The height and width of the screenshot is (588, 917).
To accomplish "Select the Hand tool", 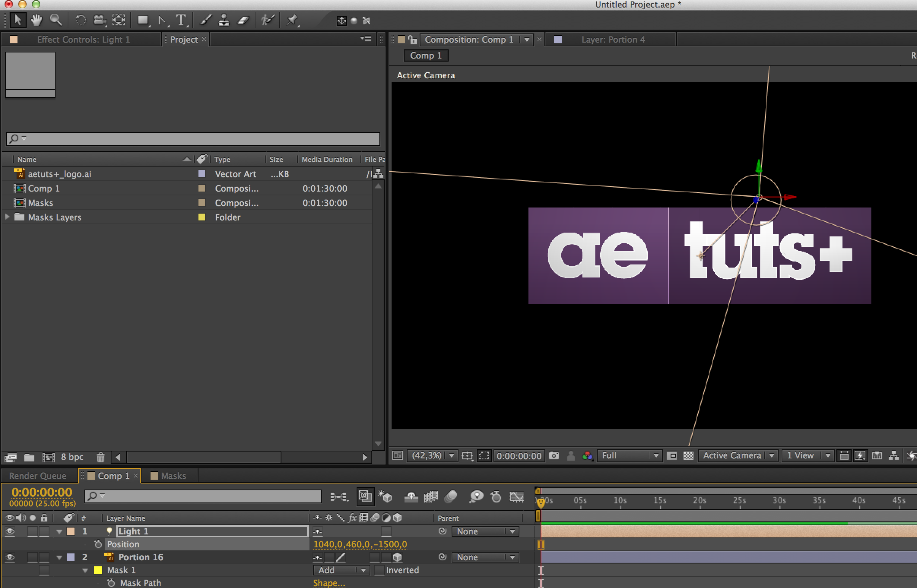I will (x=36, y=20).
